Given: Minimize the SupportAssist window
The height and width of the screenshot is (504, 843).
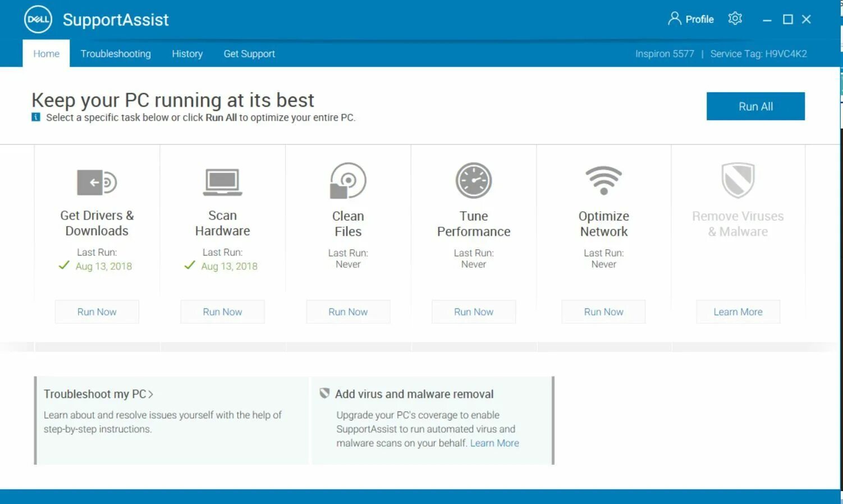Looking at the screenshot, I should pos(767,20).
